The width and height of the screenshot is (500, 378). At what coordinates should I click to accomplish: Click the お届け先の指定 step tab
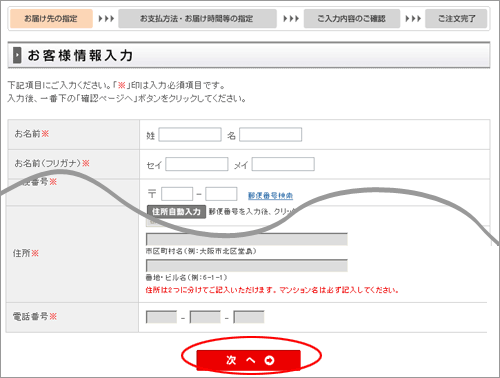(x=51, y=18)
